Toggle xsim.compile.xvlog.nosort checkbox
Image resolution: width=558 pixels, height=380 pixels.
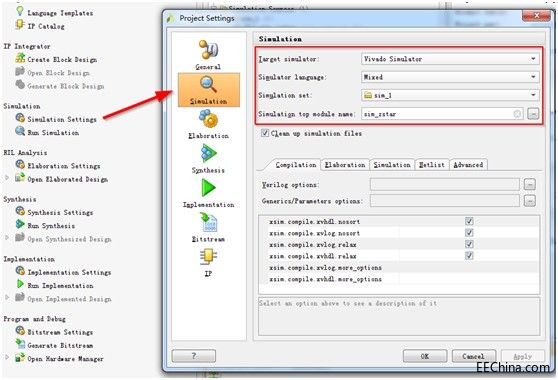469,233
